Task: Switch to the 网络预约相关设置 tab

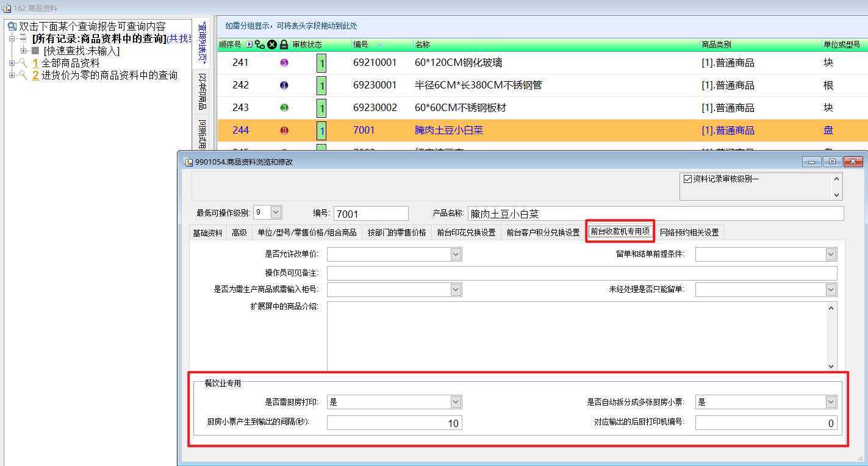Action: click(x=689, y=232)
